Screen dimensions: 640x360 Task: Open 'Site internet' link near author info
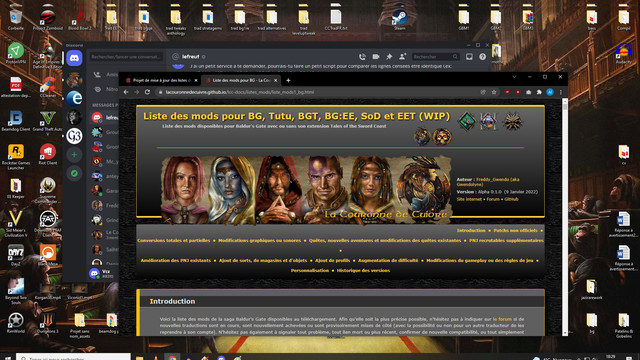[469, 199]
